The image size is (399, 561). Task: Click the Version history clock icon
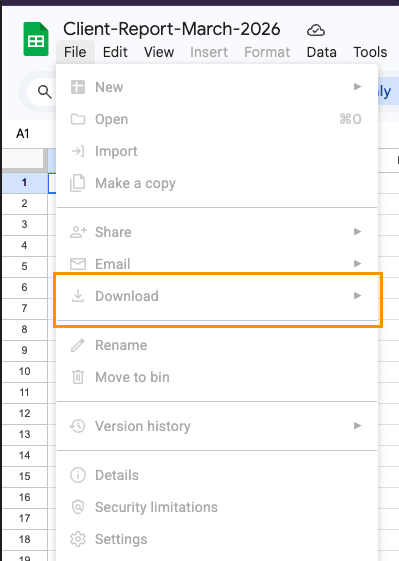[x=78, y=426]
